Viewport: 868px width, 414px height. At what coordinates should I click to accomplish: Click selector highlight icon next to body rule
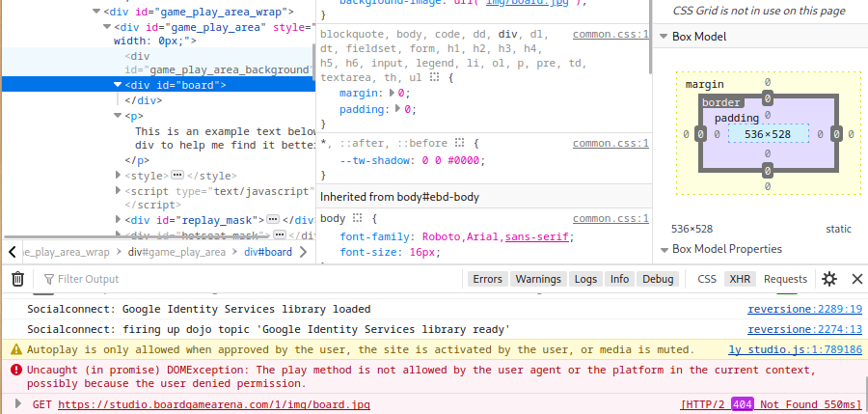click(x=358, y=218)
